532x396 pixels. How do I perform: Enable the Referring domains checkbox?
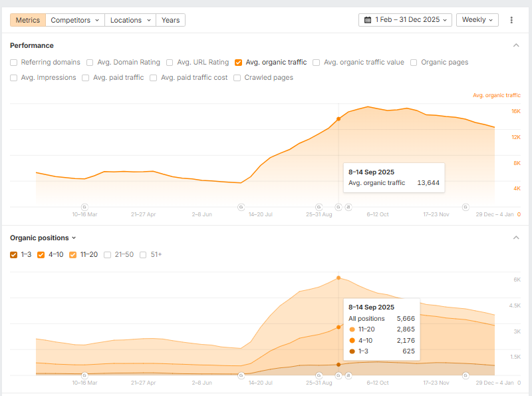(x=13, y=63)
